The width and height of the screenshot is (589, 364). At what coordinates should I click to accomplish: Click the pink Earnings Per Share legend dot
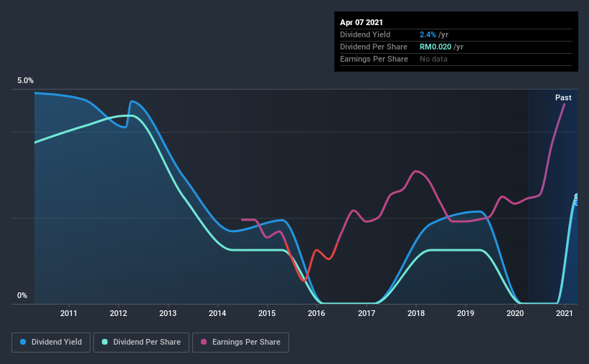(x=204, y=342)
